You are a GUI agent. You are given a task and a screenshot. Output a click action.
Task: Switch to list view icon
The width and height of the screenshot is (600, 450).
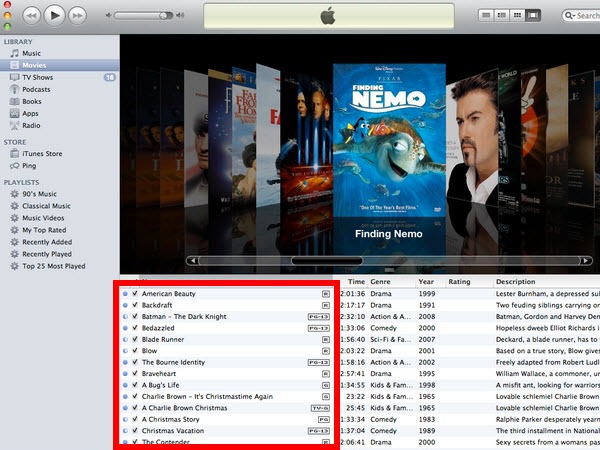click(x=486, y=15)
